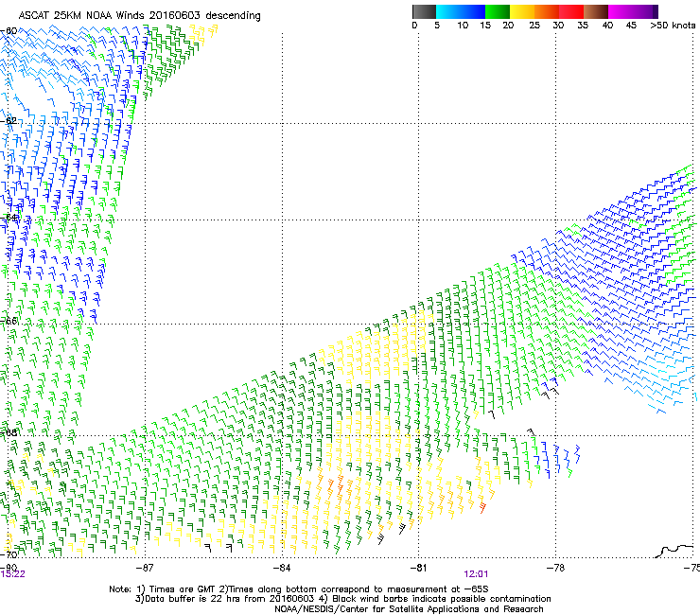Screen dimensions: 700x615
Task: Click the 'Data buffer is 22 hrs' note line
Action: [x=342, y=599]
